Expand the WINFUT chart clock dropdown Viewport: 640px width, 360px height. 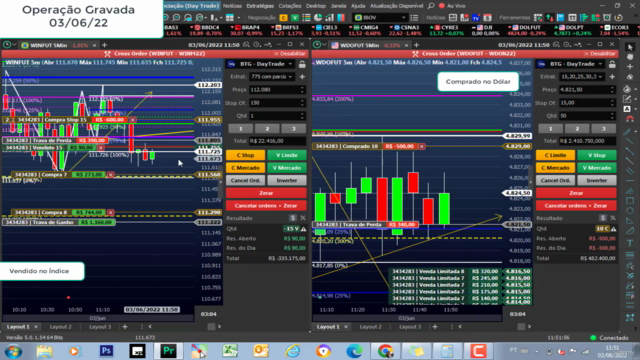[14, 45]
